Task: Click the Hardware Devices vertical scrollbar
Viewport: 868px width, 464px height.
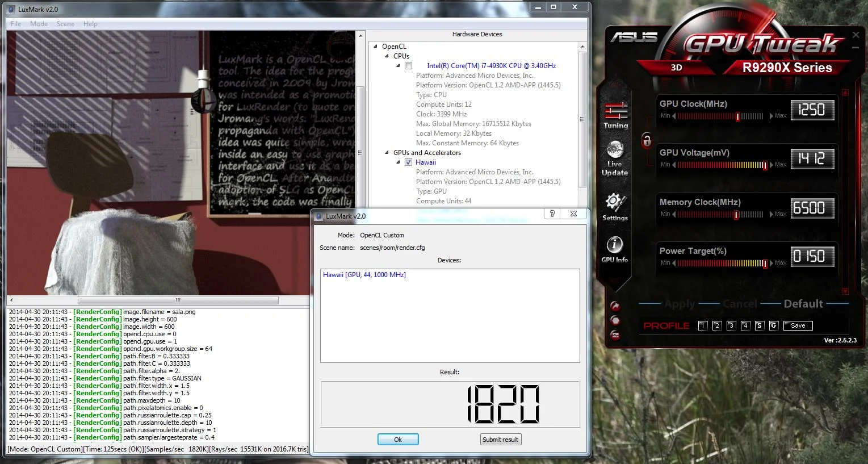Action: 582,120
